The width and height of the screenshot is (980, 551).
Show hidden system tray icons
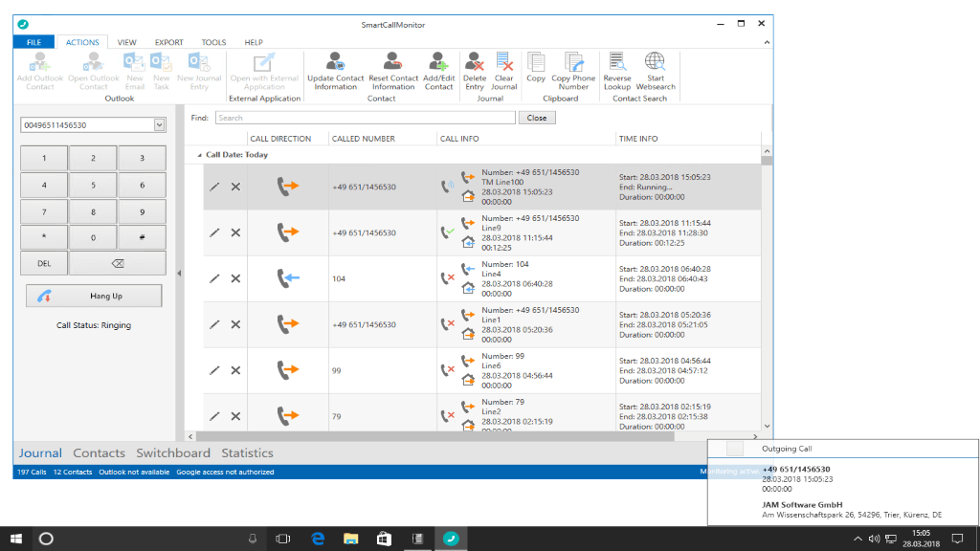point(857,540)
